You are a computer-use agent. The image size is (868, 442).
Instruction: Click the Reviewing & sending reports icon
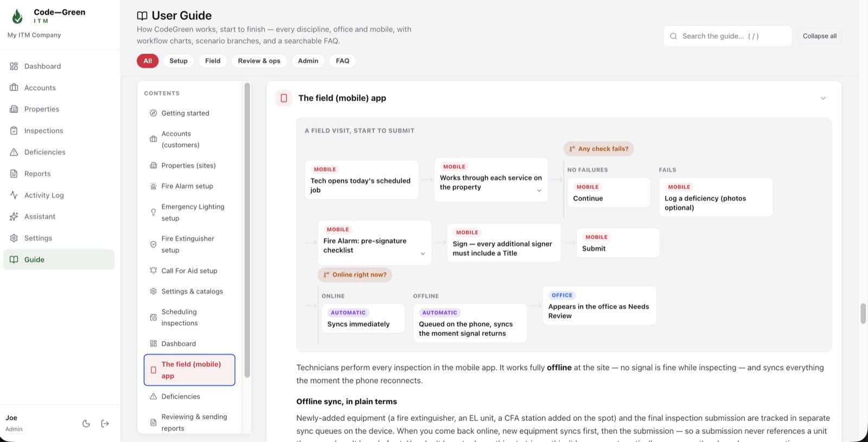pyautogui.click(x=154, y=422)
